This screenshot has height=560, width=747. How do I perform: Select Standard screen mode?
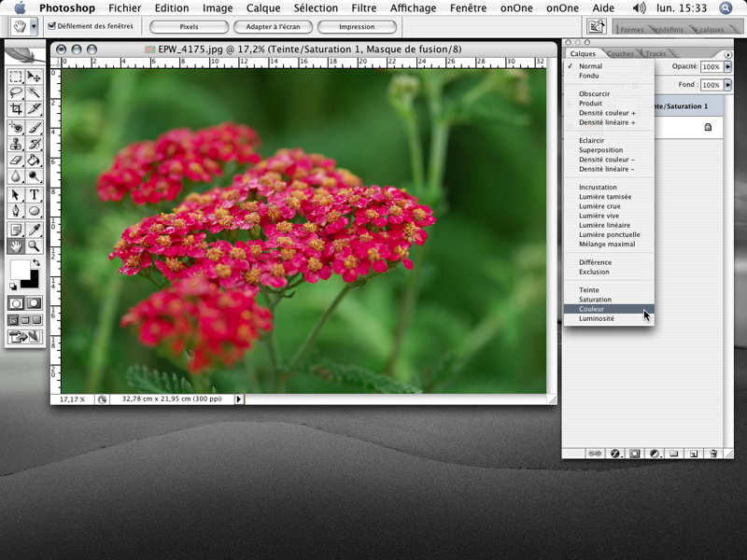(x=13, y=320)
